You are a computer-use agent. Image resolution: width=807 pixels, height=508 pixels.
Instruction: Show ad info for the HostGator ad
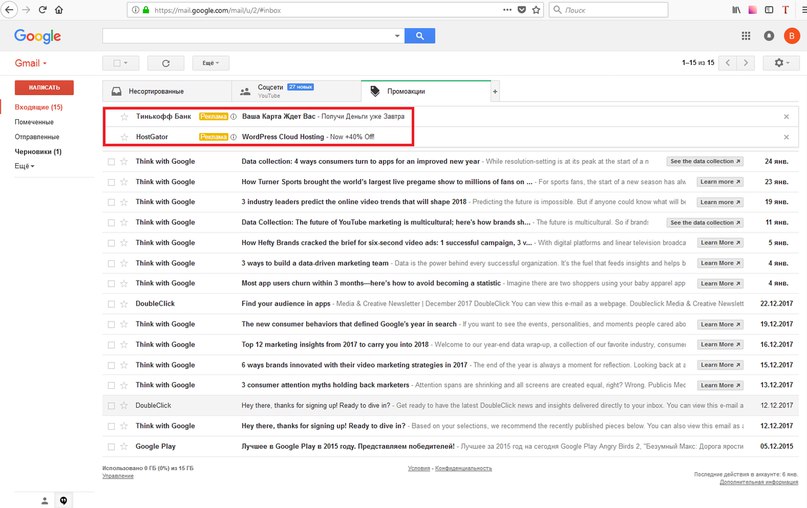point(233,137)
